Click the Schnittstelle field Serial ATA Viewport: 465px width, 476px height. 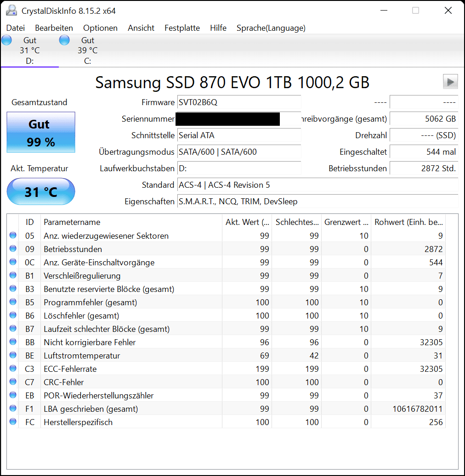coord(239,135)
